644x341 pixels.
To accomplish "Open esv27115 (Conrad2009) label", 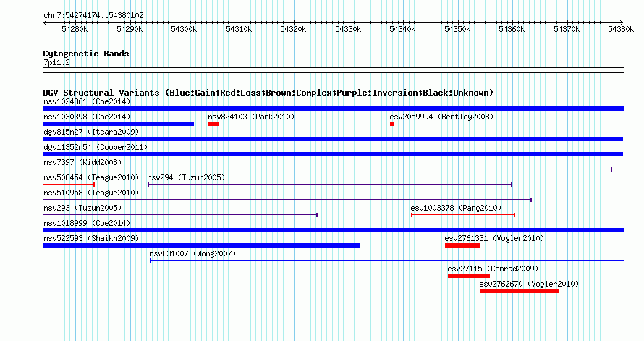I will [x=493, y=269].
